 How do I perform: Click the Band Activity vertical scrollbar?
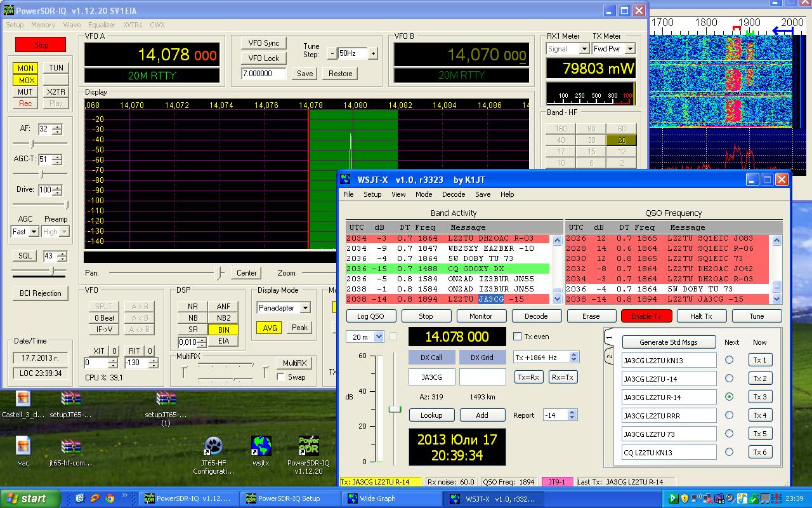pyautogui.click(x=557, y=269)
